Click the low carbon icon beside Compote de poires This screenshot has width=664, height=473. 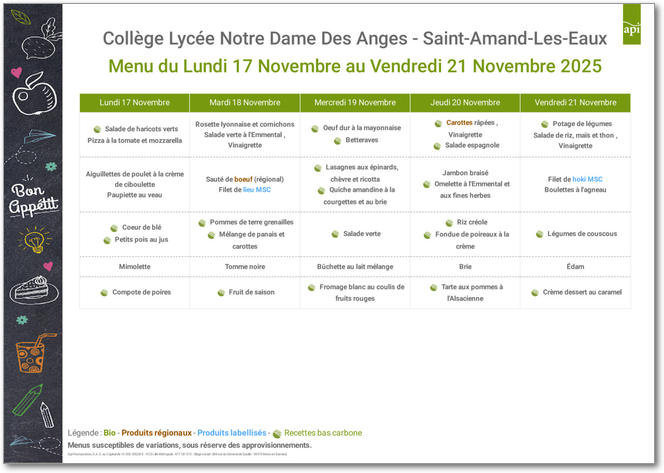tap(102, 292)
